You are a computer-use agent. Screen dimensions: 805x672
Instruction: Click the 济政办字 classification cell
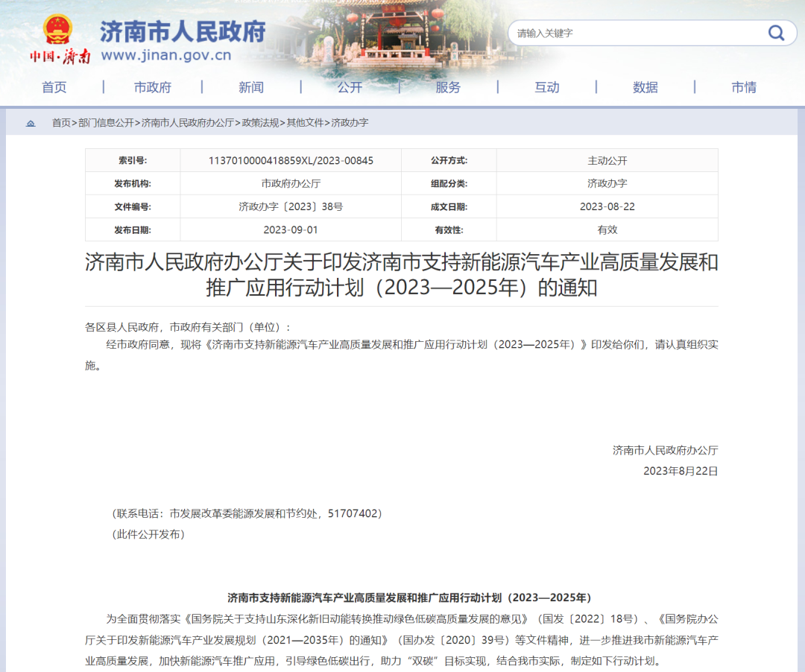607,184
